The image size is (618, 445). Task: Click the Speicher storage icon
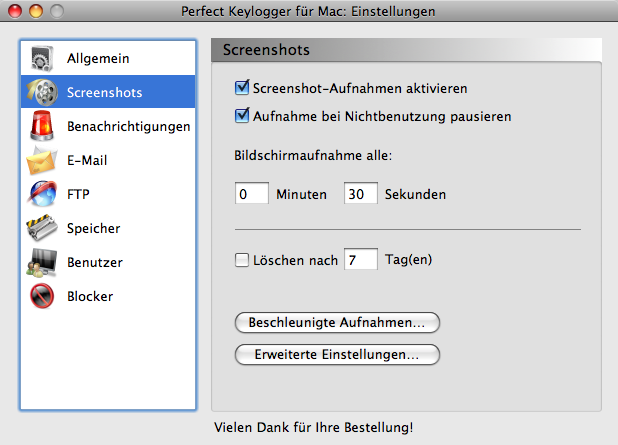click(x=42, y=228)
